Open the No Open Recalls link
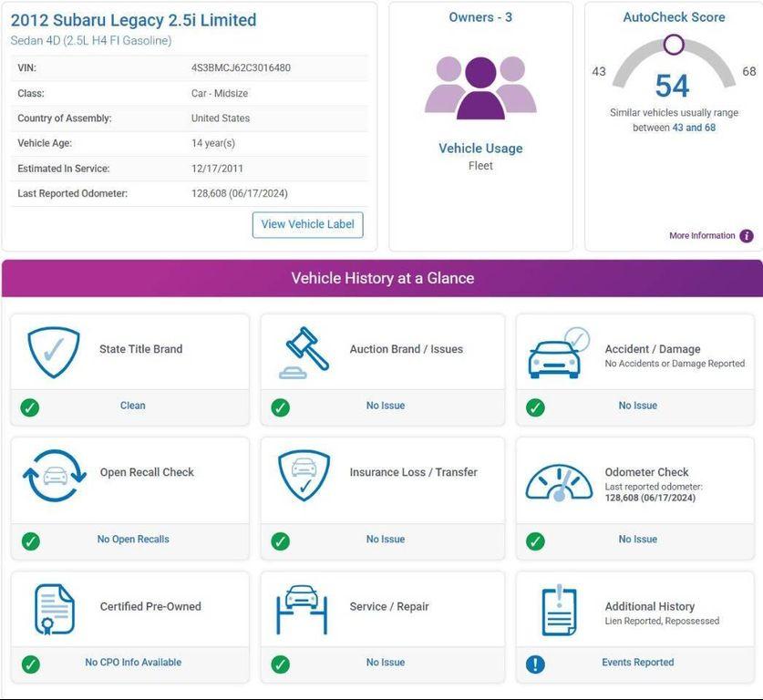 133,539
